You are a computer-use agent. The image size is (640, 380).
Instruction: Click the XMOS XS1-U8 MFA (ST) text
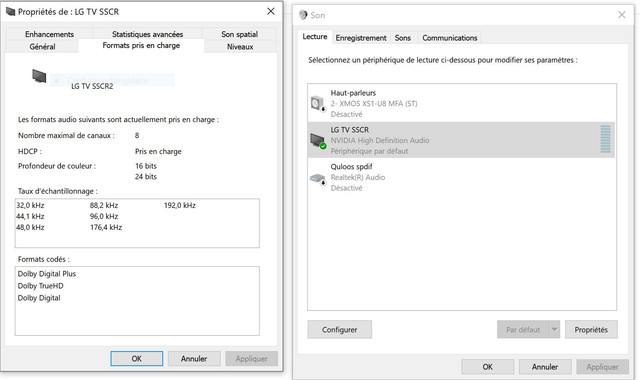tap(374, 104)
